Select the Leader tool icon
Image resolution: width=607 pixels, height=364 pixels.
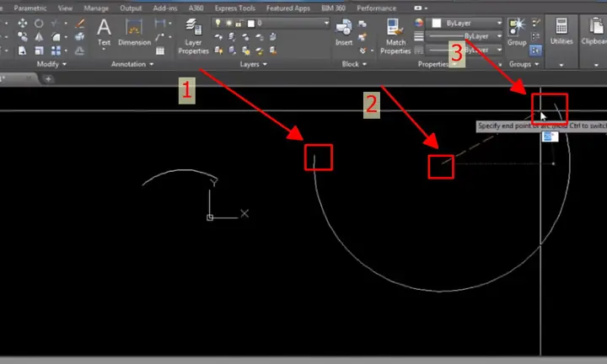tap(159, 37)
